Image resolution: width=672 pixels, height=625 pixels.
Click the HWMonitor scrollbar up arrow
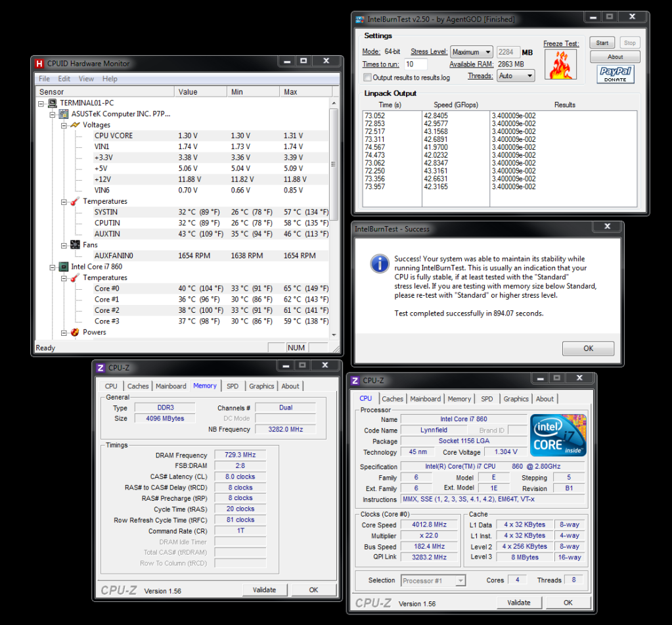(334, 103)
